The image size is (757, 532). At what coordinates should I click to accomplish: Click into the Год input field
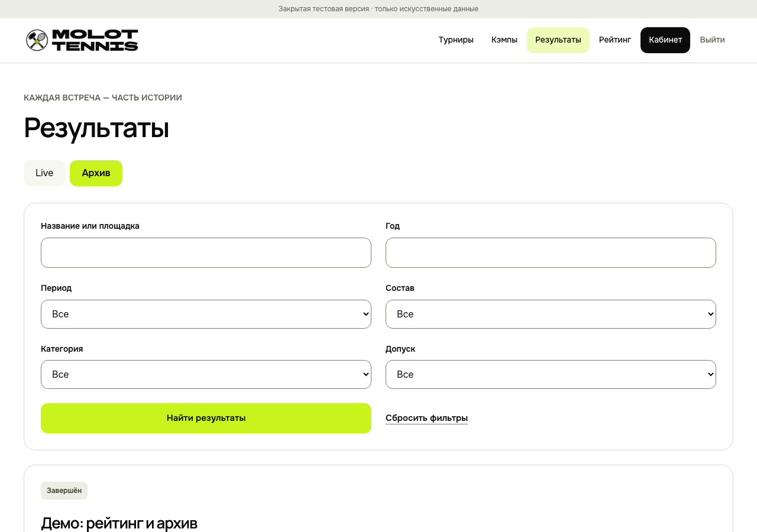551,253
